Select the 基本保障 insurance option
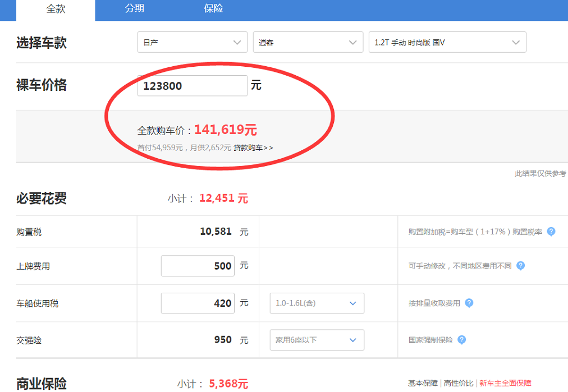568x392 pixels. (x=423, y=384)
